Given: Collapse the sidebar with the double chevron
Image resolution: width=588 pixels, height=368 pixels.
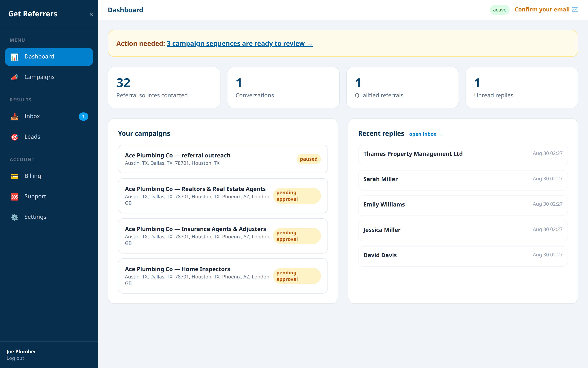Looking at the screenshot, I should (91, 14).
